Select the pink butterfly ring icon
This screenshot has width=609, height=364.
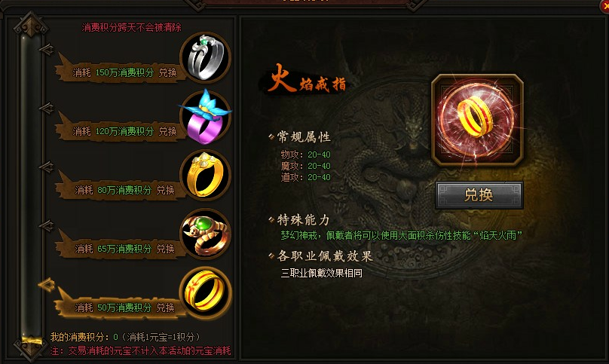click(x=206, y=117)
